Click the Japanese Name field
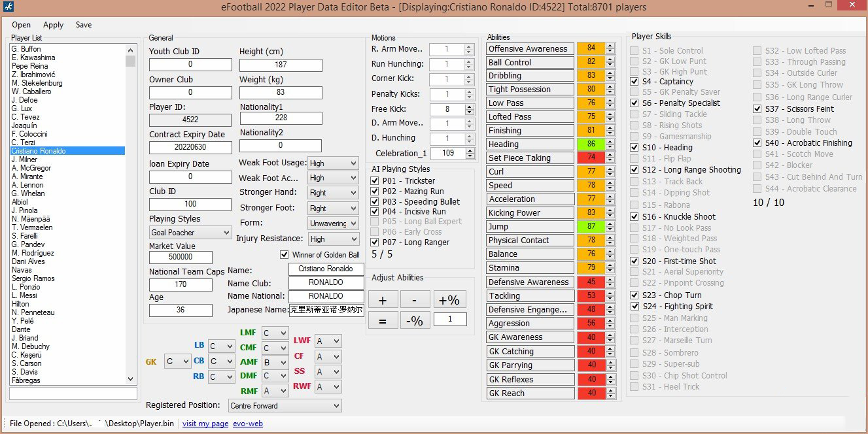This screenshot has width=868, height=434. click(x=326, y=310)
